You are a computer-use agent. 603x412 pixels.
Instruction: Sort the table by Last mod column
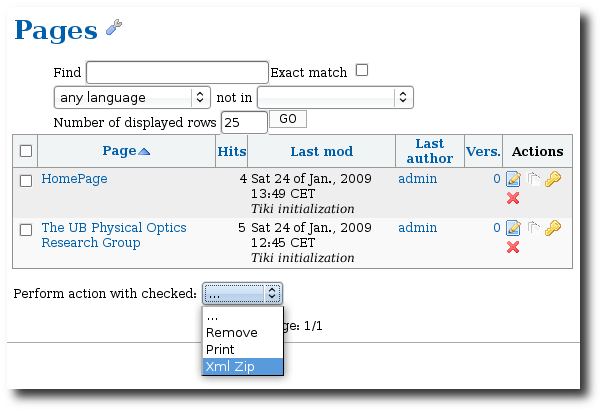tap(321, 151)
